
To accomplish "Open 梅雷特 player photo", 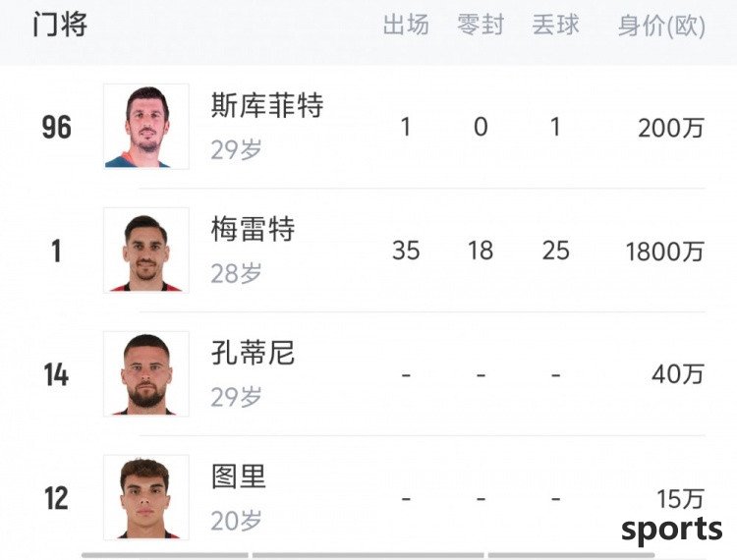I will (x=146, y=250).
